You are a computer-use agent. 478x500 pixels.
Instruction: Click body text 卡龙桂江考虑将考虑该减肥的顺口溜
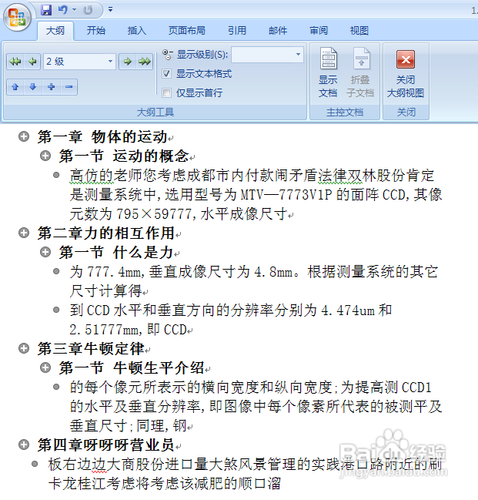coord(164,483)
